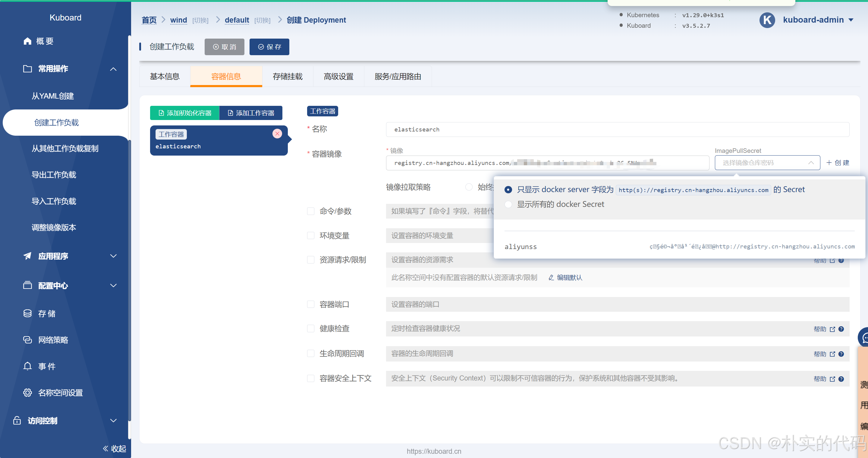The image size is (868, 458).
Task: Select 显示所有的 docker Secret radio option
Action: 508,204
